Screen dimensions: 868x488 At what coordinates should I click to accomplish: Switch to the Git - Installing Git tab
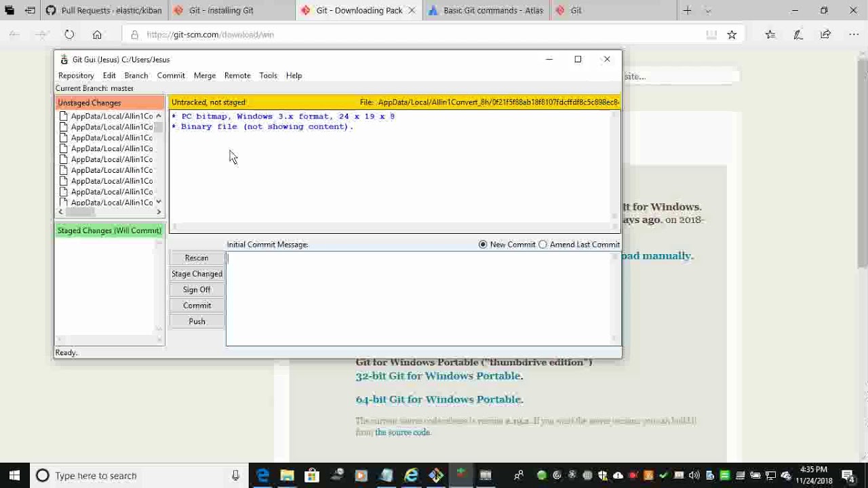tap(229, 10)
